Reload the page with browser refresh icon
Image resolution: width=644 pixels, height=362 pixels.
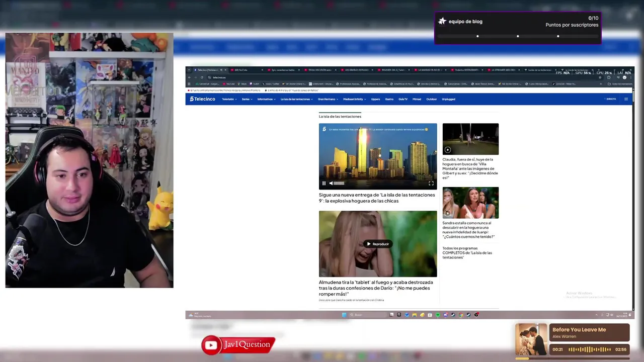click(x=202, y=77)
